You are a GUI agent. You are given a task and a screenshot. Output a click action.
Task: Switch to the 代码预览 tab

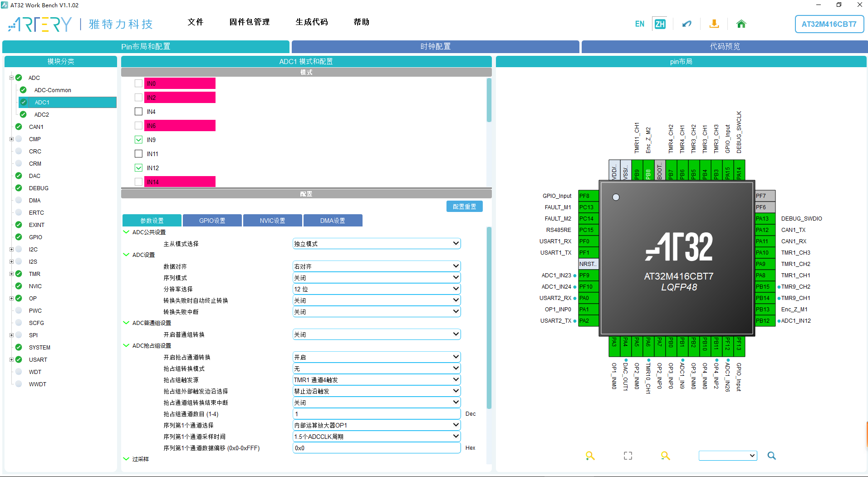pyautogui.click(x=725, y=46)
